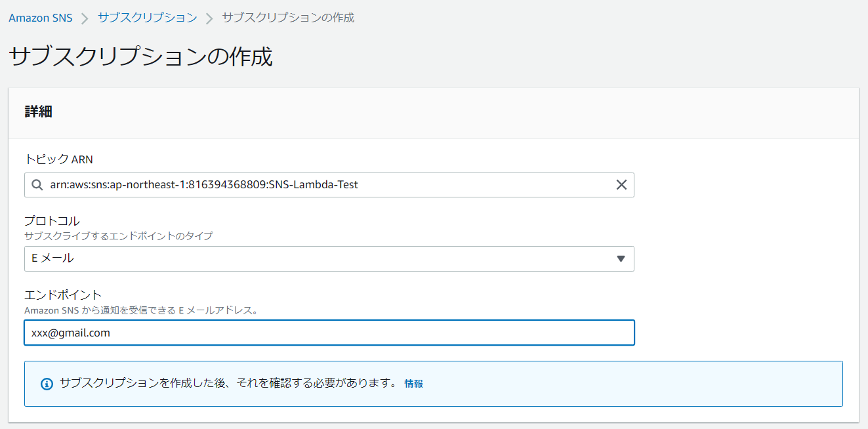Click the search icon in トピック ARN field
The width and height of the screenshot is (868, 429).
coord(37,185)
